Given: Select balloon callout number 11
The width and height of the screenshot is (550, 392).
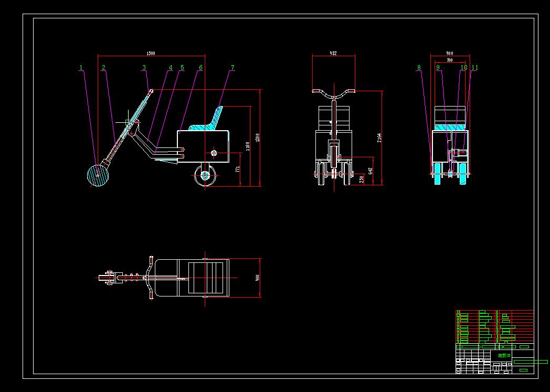Looking at the screenshot, I should (x=475, y=67).
